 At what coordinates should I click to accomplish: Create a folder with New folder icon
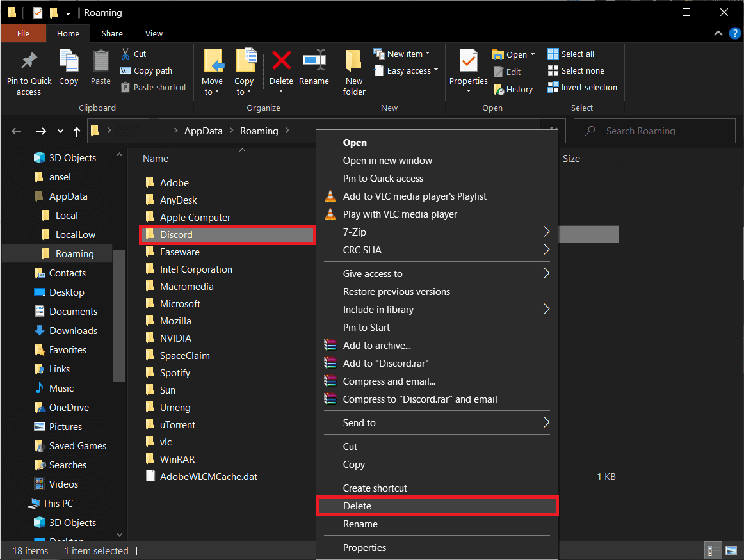tap(354, 62)
